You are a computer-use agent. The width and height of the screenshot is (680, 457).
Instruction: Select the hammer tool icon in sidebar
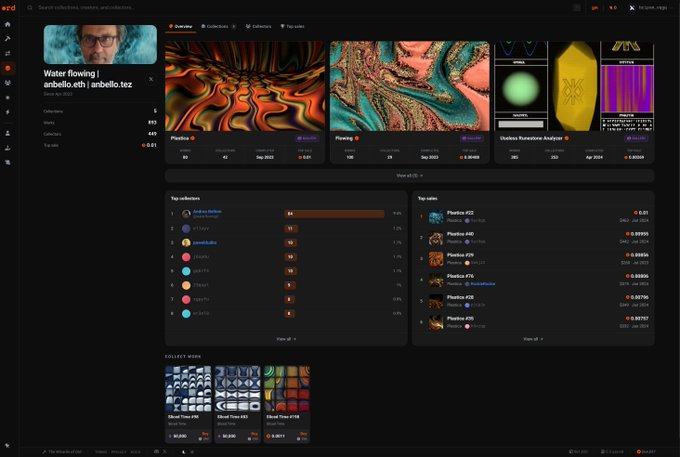pyautogui.click(x=8, y=39)
